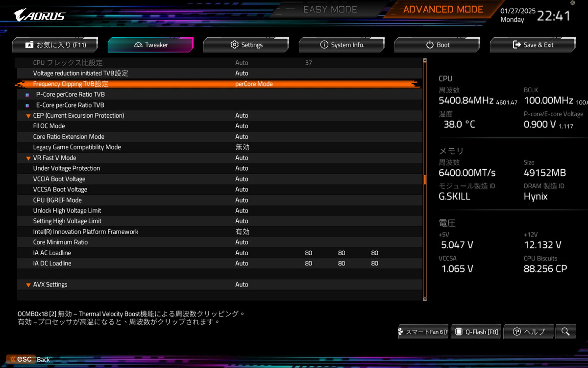Change Frequency Clipping TVB perCore Mode value
The image size is (588, 368).
click(x=254, y=84)
